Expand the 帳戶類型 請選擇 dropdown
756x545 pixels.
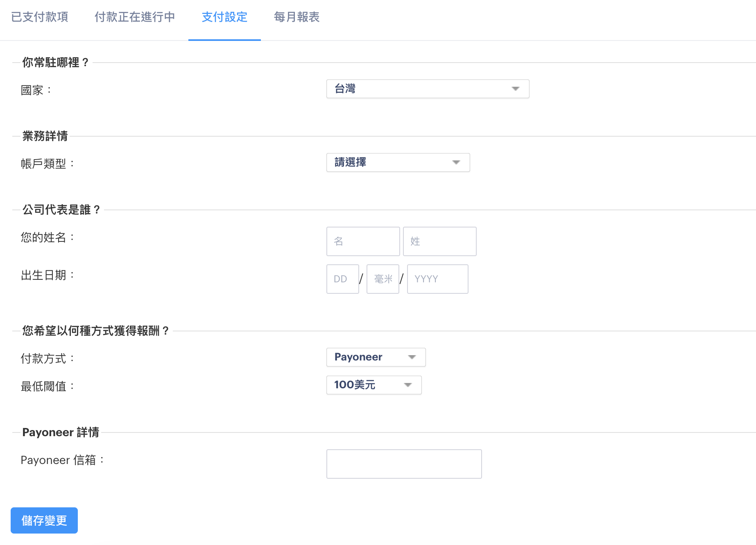pos(398,162)
